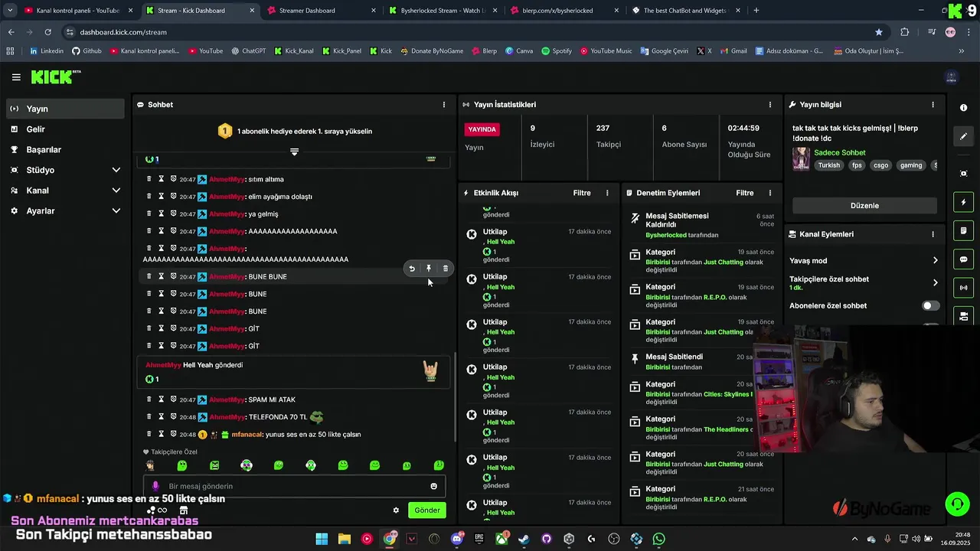Delete the 'SPAM MI ATAK' chat message

point(149,399)
